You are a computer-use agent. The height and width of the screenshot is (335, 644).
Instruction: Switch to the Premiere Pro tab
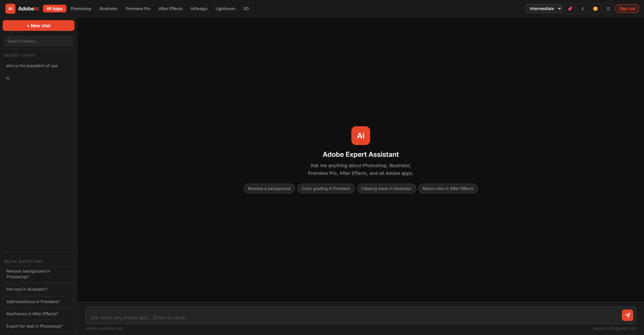[x=138, y=8]
